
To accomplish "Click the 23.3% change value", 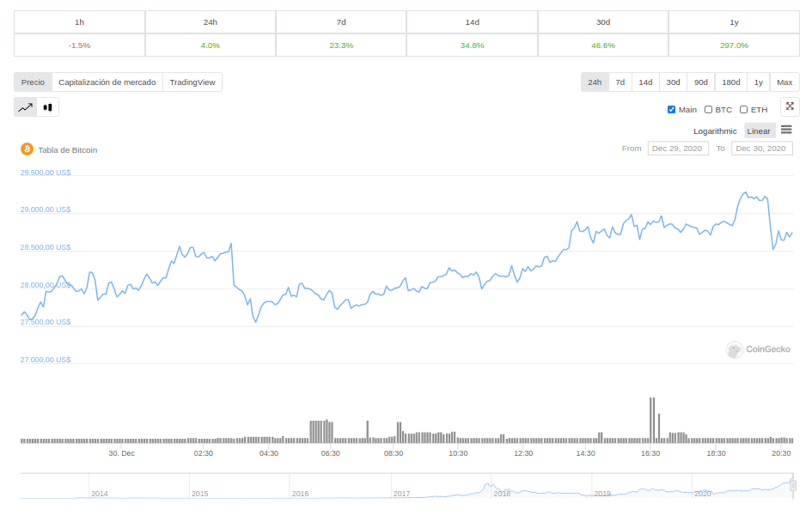I will pos(341,46).
